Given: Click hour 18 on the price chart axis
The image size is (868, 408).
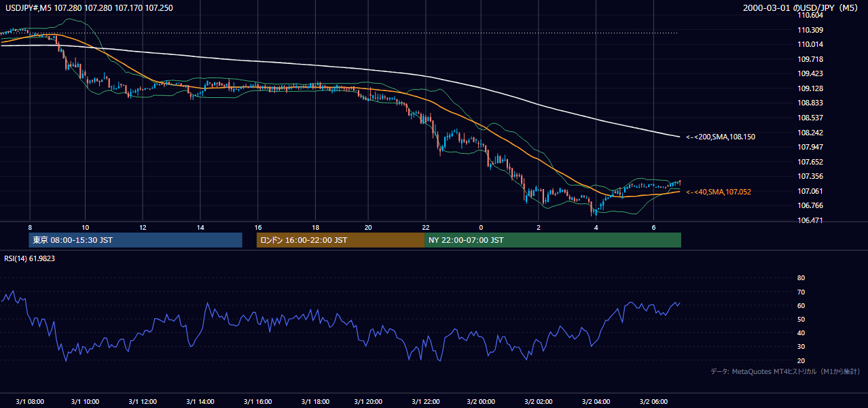Looking at the screenshot, I should tap(316, 227).
